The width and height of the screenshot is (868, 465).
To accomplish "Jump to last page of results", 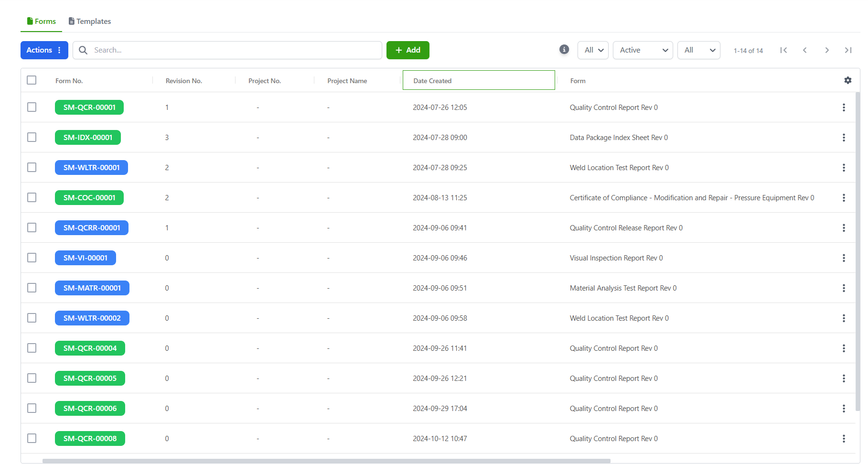I will [x=848, y=50].
